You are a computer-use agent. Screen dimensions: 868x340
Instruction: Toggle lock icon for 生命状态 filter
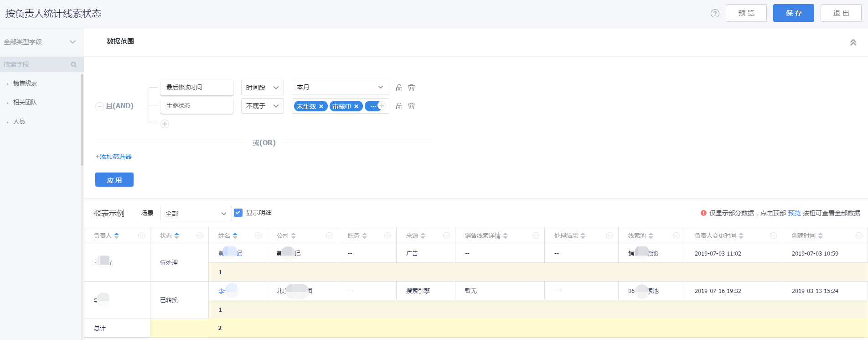(x=399, y=106)
